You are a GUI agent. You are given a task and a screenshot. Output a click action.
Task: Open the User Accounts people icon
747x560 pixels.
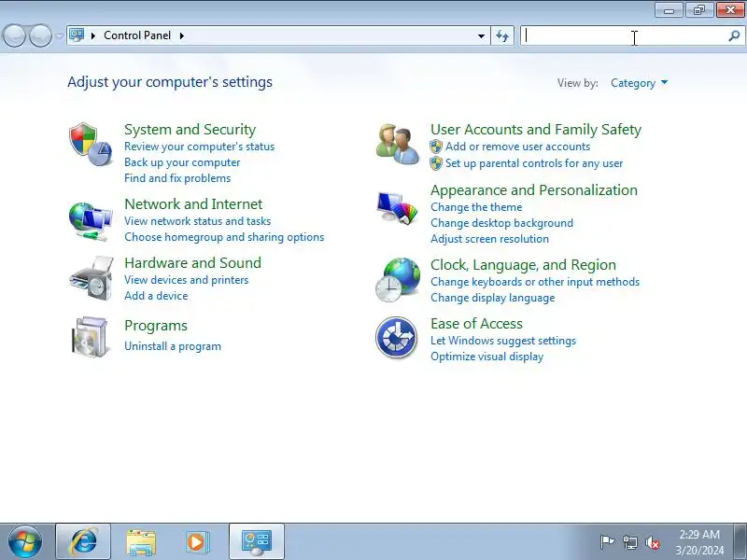click(398, 145)
